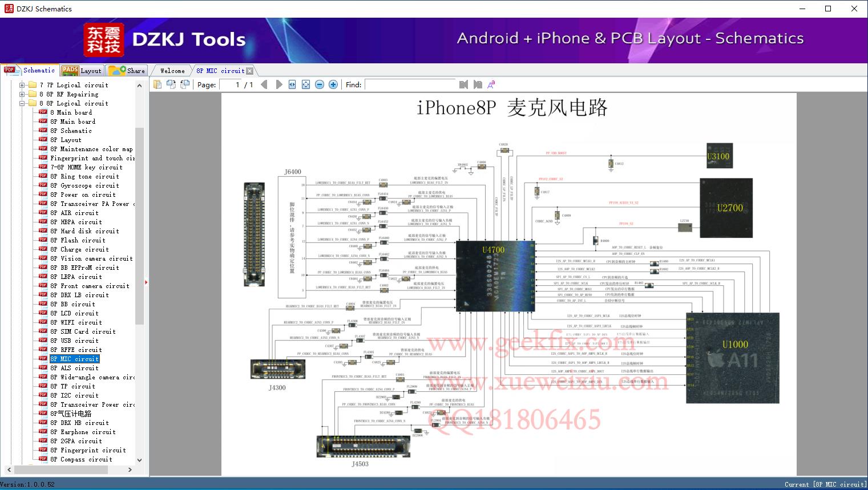Open 8P Flash circuit
Viewport: 868px width, 490px height.
pos(78,240)
